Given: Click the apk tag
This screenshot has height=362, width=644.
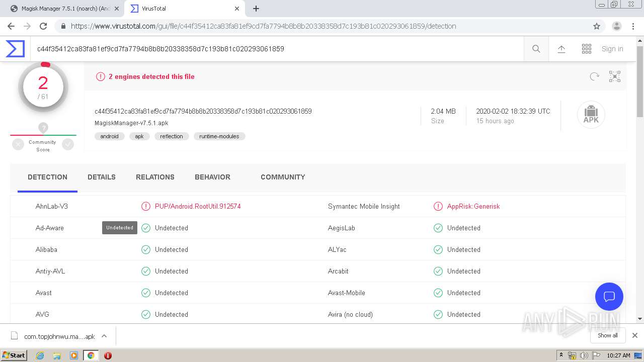Looking at the screenshot, I should 139,136.
